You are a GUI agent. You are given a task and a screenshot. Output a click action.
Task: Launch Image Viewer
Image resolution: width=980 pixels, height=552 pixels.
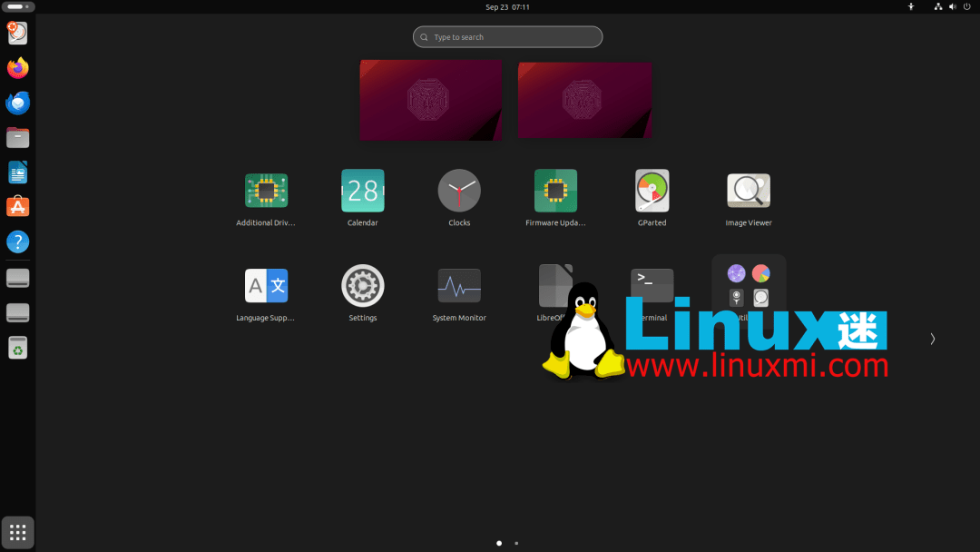(748, 191)
